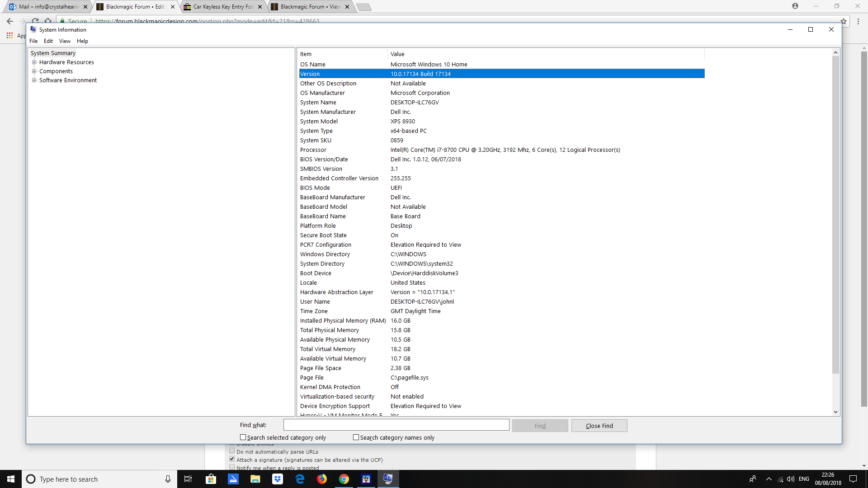Launch Firefox from the taskbar
Image resolution: width=868 pixels, height=488 pixels.
[321, 479]
